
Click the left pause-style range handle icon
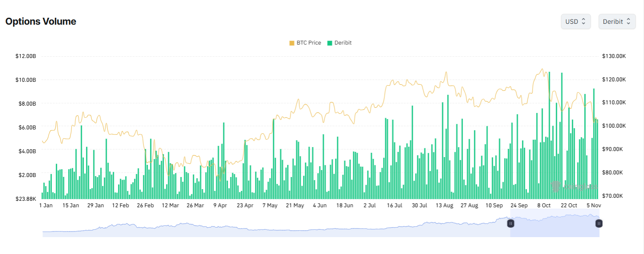click(510, 224)
